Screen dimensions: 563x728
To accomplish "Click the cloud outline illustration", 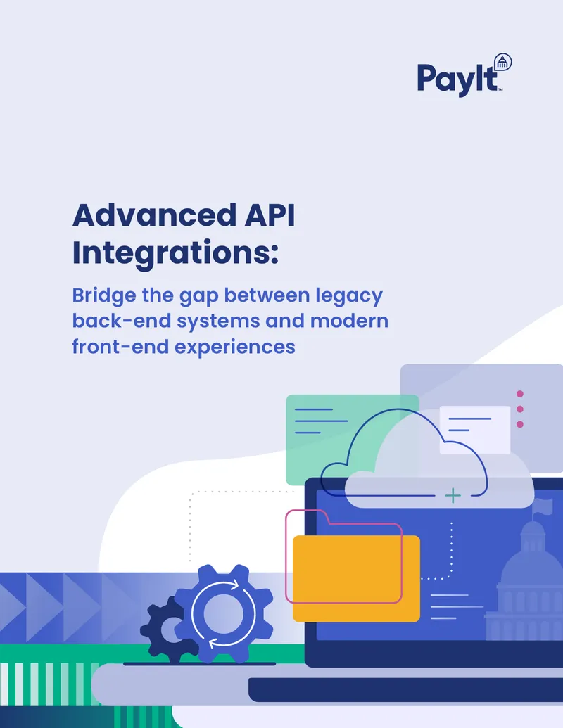I will coord(404,453).
